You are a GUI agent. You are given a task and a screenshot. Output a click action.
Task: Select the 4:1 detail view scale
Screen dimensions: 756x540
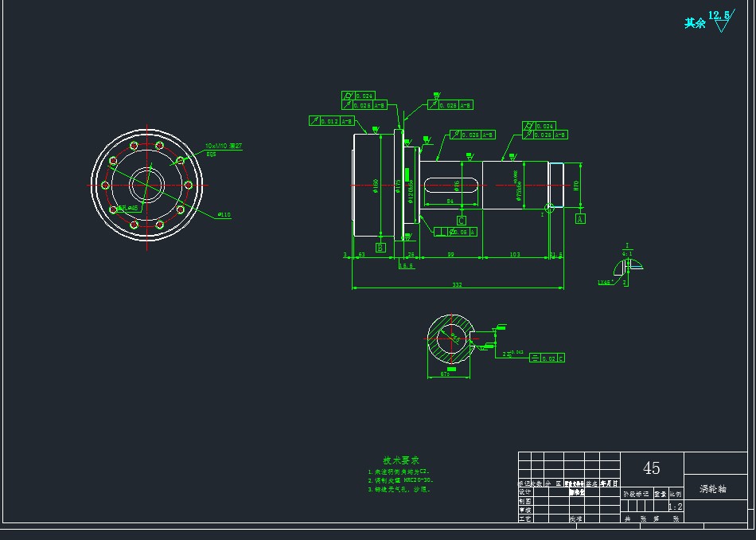(627, 253)
